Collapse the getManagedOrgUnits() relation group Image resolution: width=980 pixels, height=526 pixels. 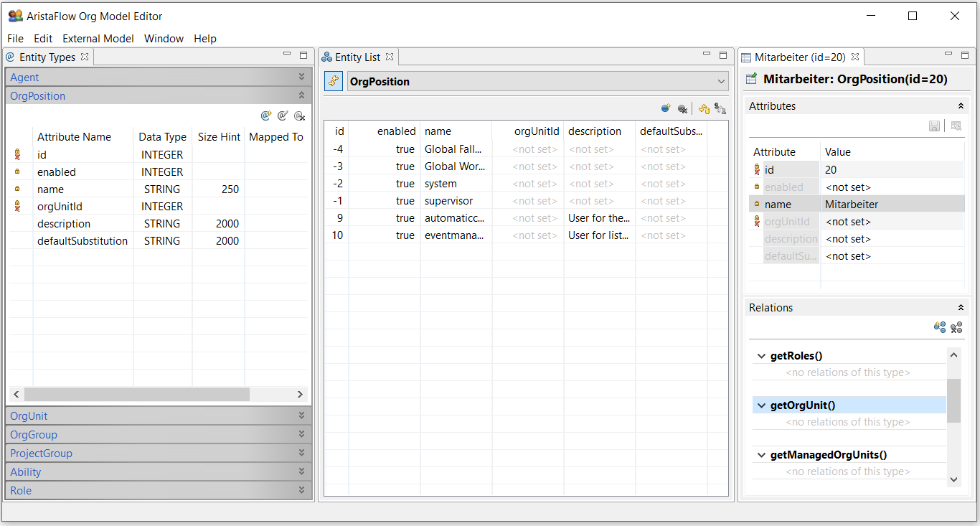click(761, 455)
